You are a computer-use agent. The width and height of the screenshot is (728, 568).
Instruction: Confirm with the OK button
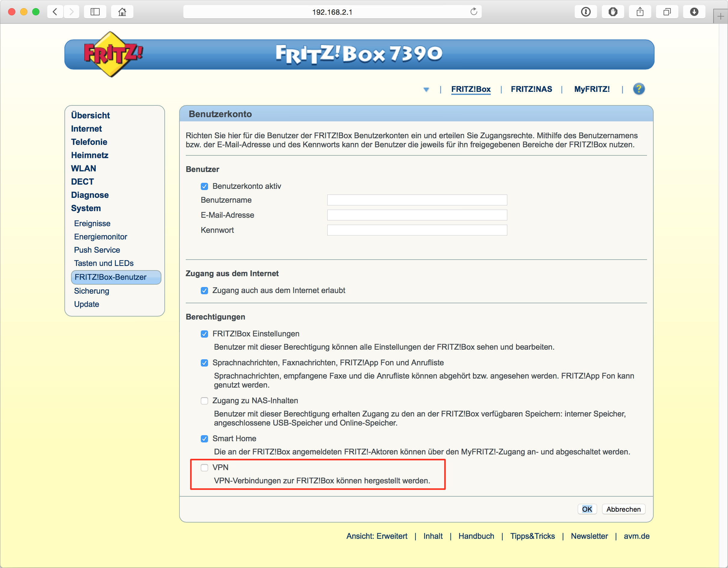(587, 509)
